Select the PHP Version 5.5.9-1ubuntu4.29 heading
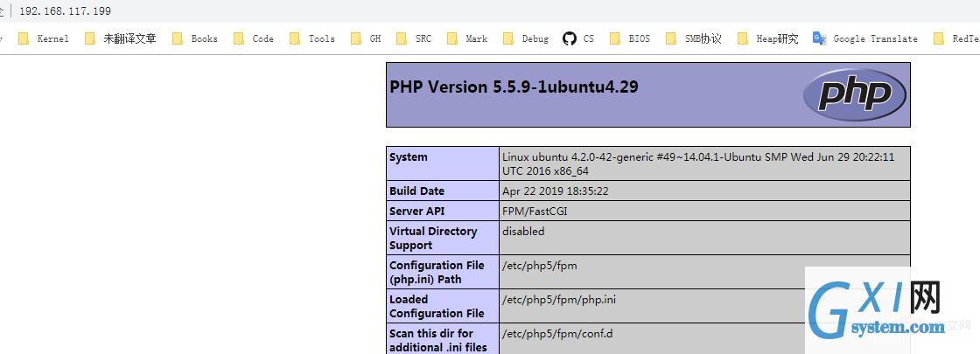Viewport: 980px width, 354px height. tap(514, 87)
